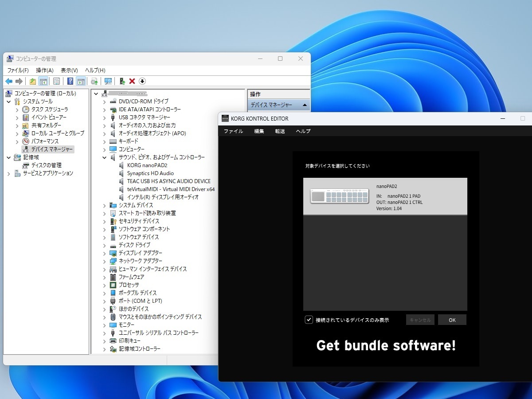
Task: Click the Back arrow toolbar icon
Action: point(9,81)
